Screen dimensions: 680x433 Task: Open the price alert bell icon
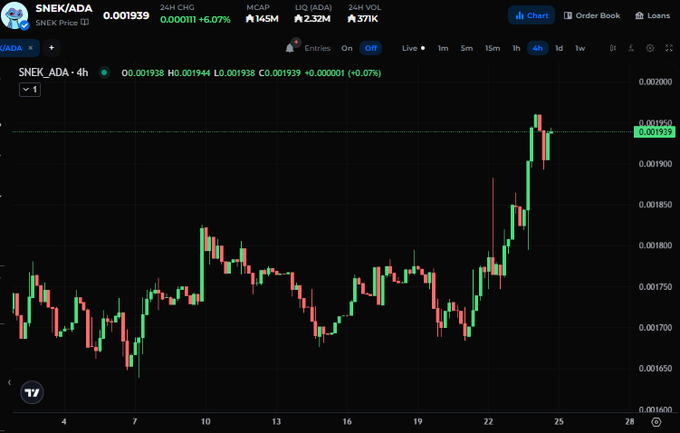point(290,48)
